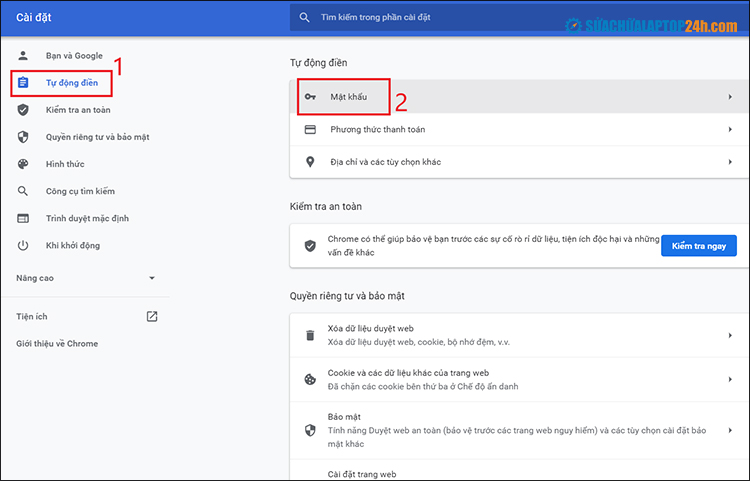Click the person icon beside Bạn và Google
The height and width of the screenshot is (481, 750).
pyautogui.click(x=23, y=55)
